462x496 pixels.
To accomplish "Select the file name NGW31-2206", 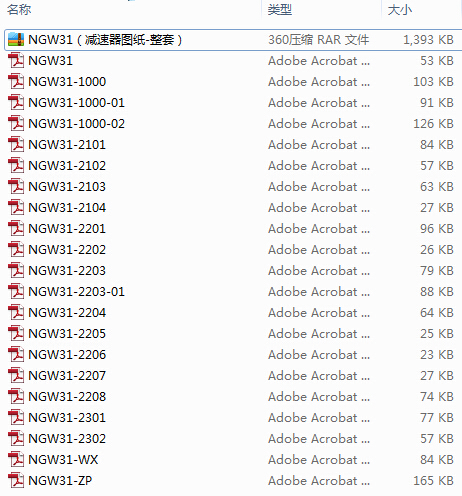I will (x=67, y=354).
